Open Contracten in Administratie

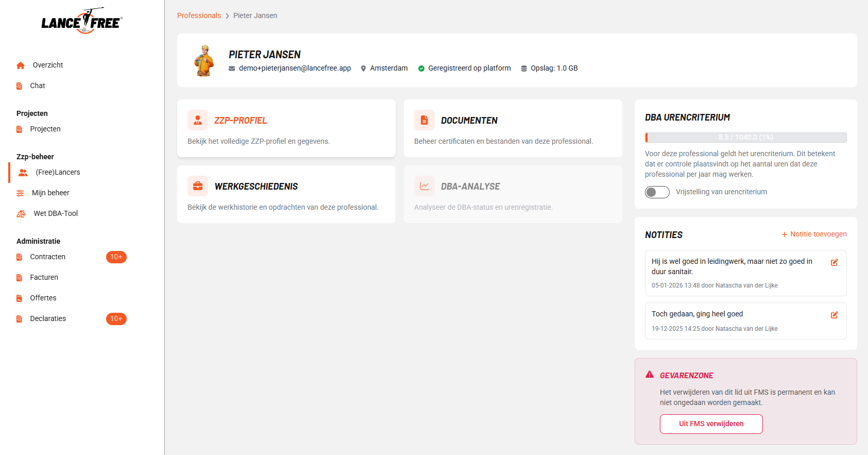point(47,257)
